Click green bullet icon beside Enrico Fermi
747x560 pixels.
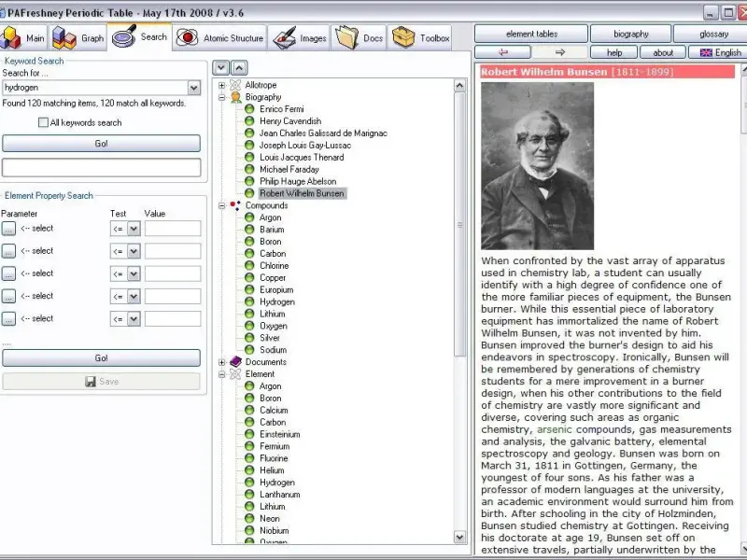[249, 109]
